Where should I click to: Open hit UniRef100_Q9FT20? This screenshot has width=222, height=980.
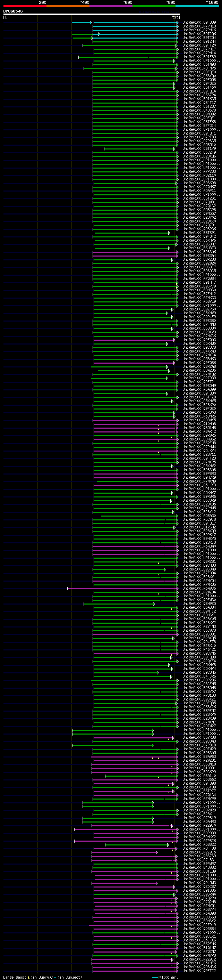pos(199,45)
